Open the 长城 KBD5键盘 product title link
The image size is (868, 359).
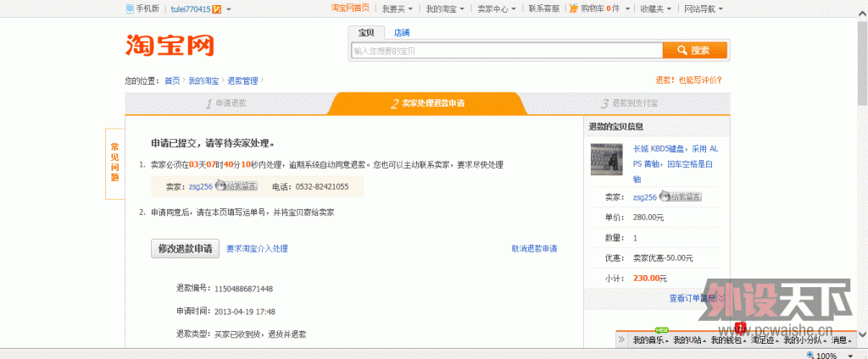[676, 163]
